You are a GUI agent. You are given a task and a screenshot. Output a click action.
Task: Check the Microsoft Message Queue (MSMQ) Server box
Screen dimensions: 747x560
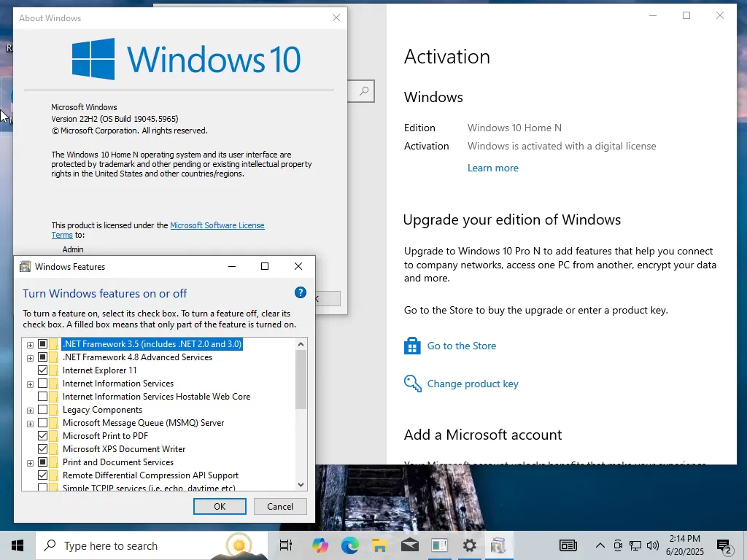(42, 422)
